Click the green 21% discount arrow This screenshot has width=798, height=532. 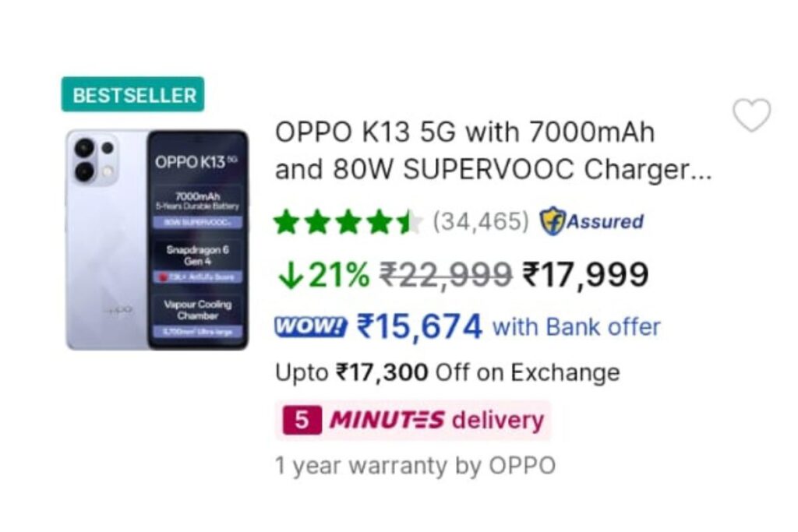(x=290, y=277)
